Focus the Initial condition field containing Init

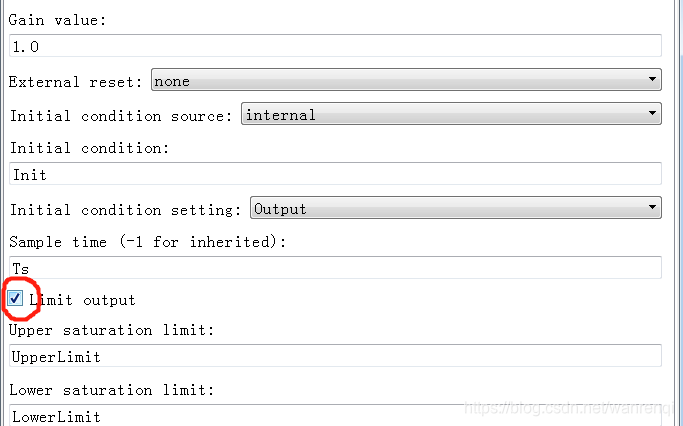[x=335, y=174]
